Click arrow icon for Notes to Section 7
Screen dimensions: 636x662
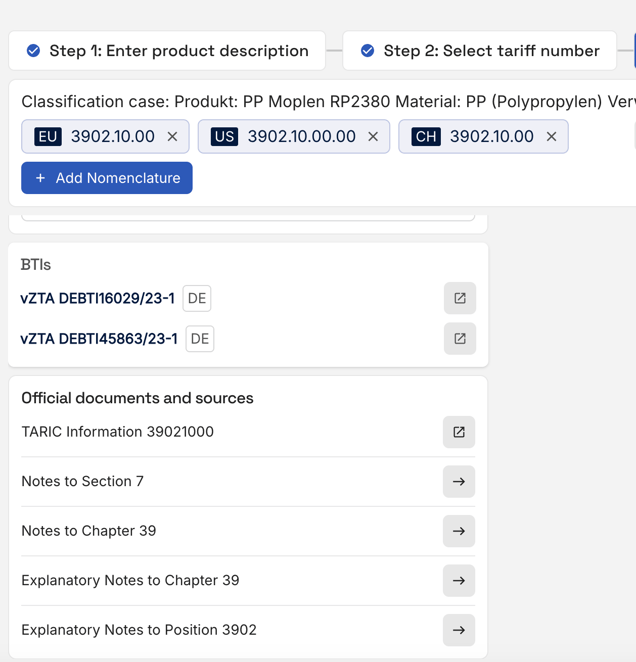[x=459, y=482]
